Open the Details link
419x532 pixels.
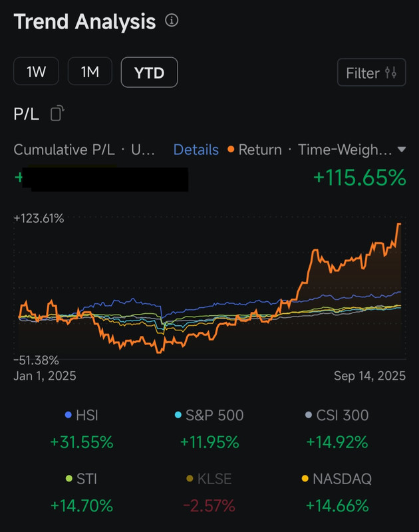196,150
